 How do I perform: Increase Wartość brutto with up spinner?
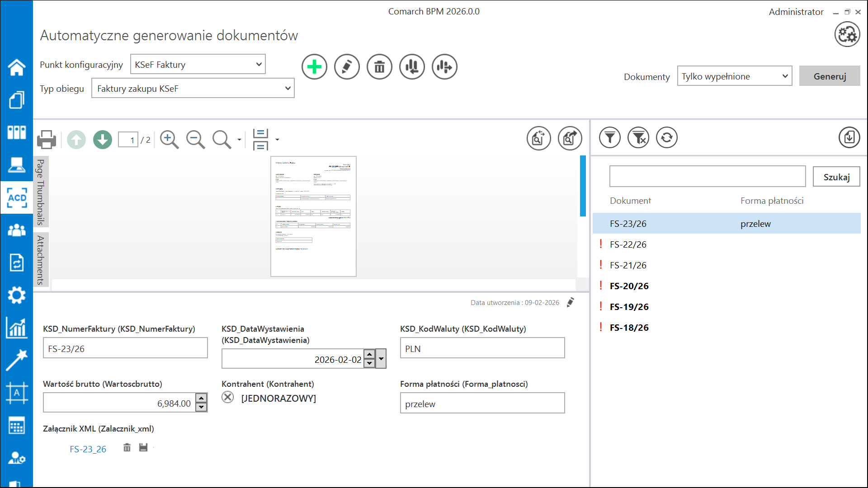point(201,398)
